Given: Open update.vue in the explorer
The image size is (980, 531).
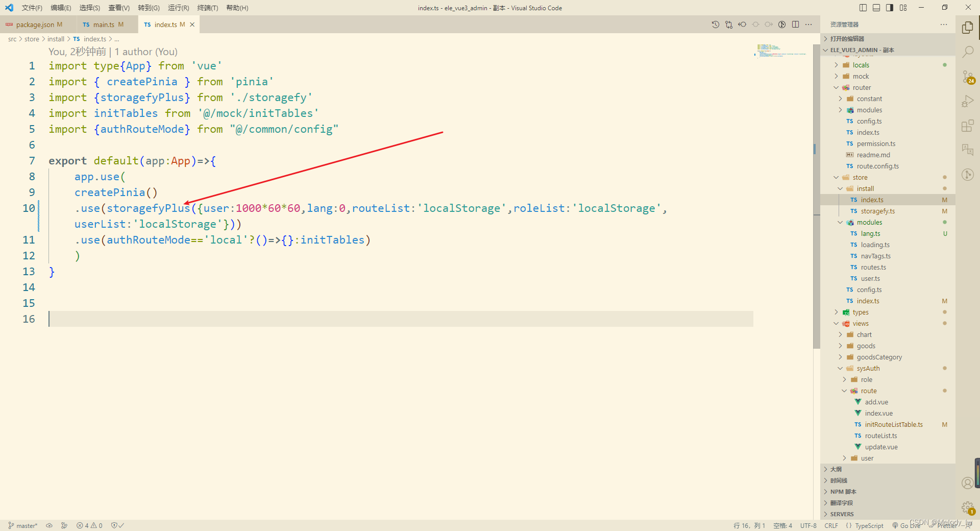Looking at the screenshot, I should tap(888, 447).
